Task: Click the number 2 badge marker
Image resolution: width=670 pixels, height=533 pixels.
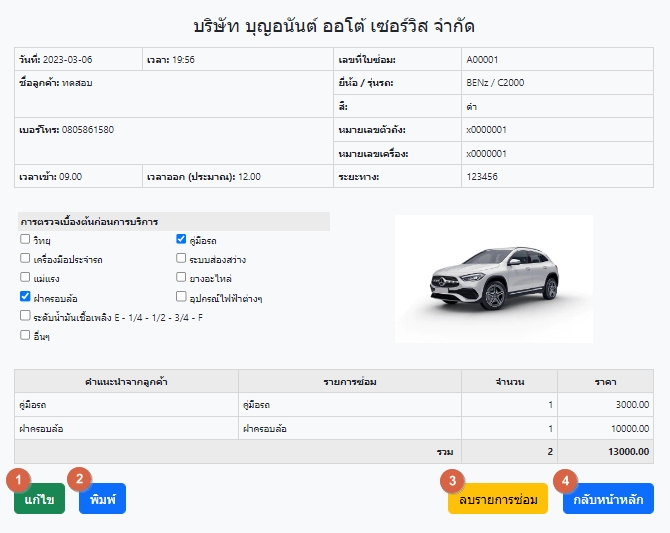Action: [82, 479]
